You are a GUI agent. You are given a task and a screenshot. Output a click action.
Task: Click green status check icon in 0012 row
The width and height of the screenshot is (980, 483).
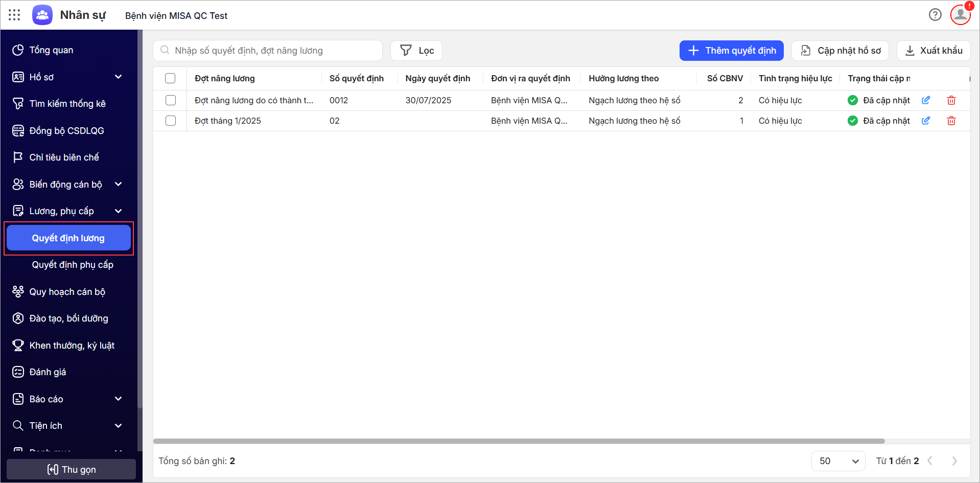coord(853,100)
